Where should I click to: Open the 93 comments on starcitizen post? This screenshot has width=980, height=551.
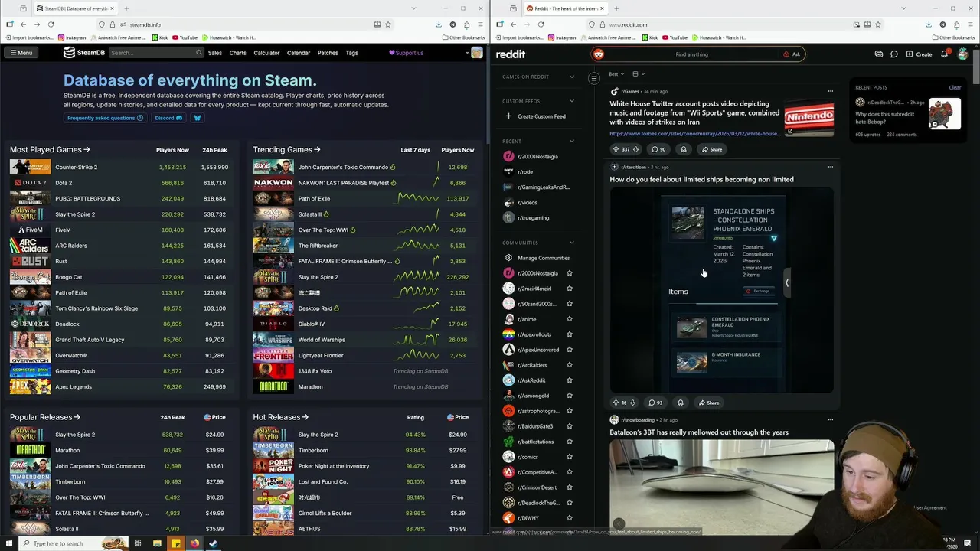[x=655, y=403]
